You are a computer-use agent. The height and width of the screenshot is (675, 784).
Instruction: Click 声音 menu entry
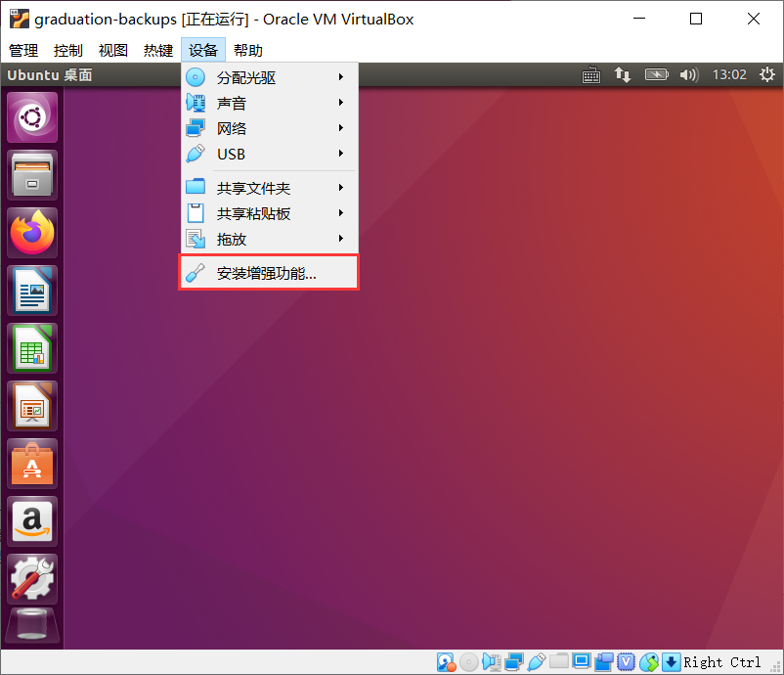(x=269, y=103)
